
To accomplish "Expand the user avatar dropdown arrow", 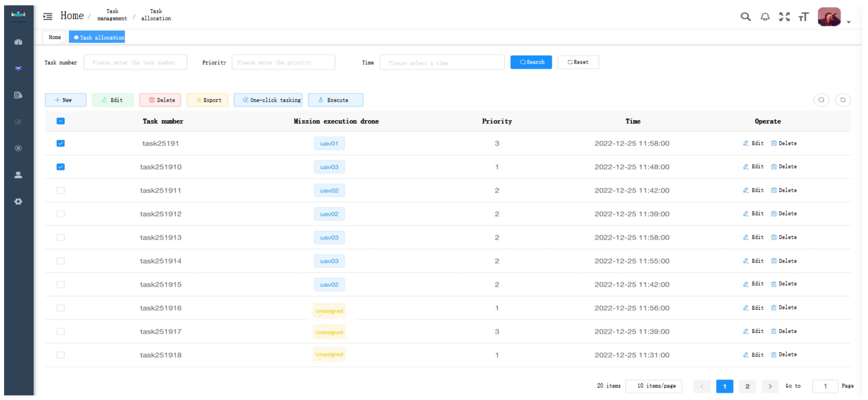I will (848, 22).
